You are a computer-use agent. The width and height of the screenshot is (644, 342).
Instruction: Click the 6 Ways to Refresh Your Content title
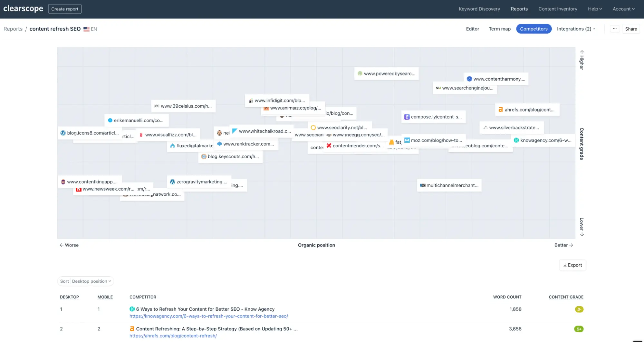205,309
